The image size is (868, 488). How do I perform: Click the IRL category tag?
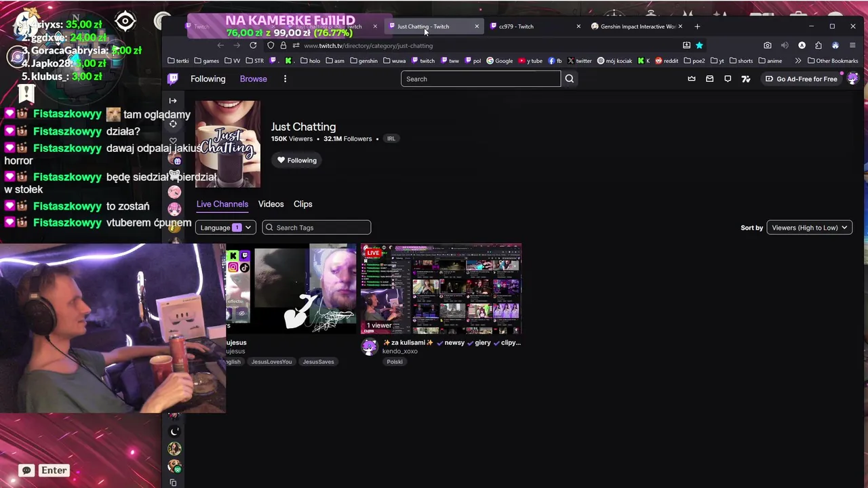click(391, 138)
